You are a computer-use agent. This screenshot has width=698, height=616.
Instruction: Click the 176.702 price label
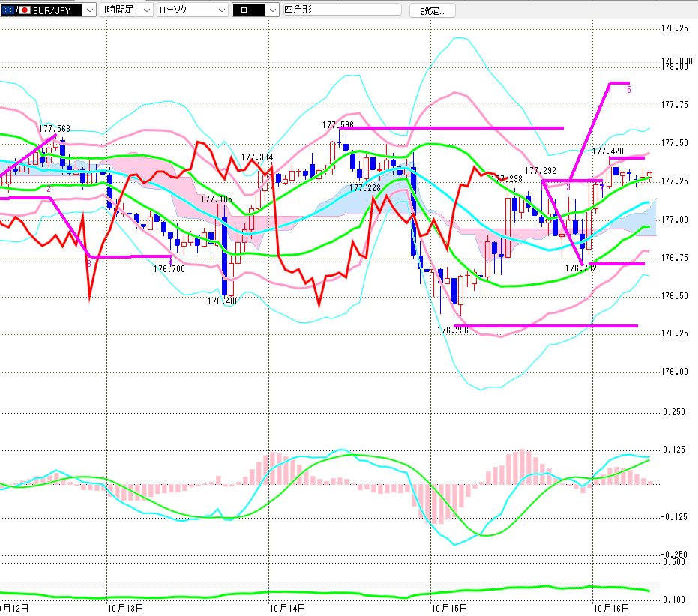(x=581, y=268)
